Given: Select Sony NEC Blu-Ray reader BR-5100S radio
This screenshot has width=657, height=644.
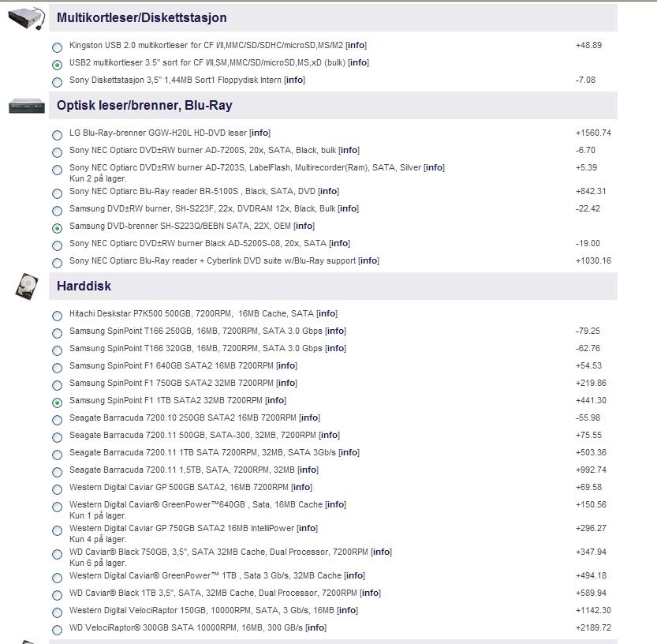Looking at the screenshot, I should pos(57,193).
